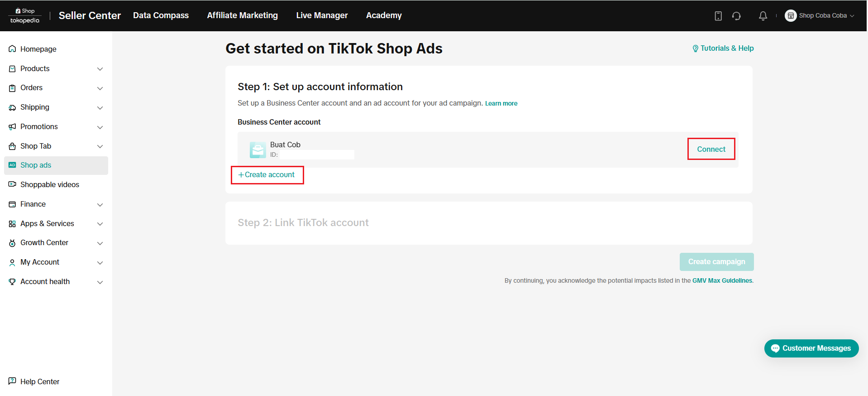The width and height of the screenshot is (868, 396).
Task: Select Shop ads in the sidebar
Action: click(36, 165)
